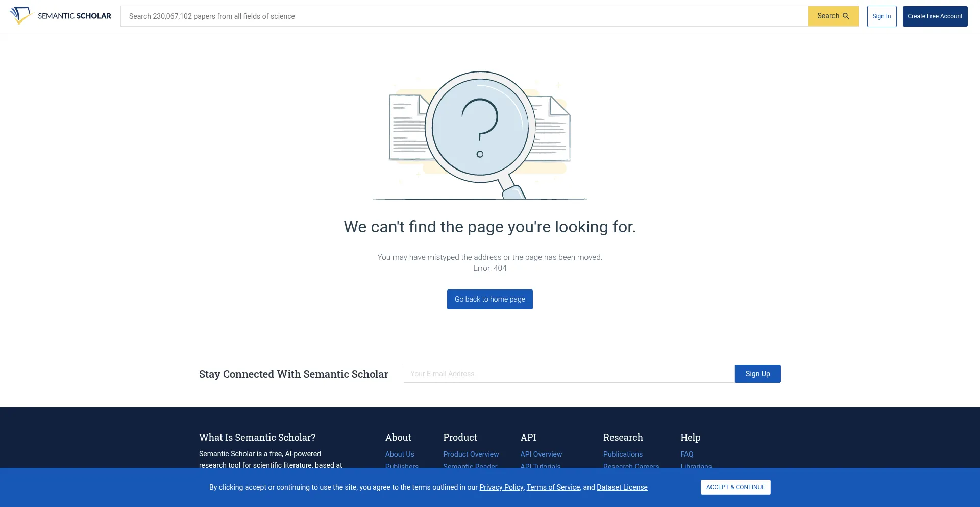Click the yellow Search button
This screenshot has height=507, width=980.
[x=834, y=16]
